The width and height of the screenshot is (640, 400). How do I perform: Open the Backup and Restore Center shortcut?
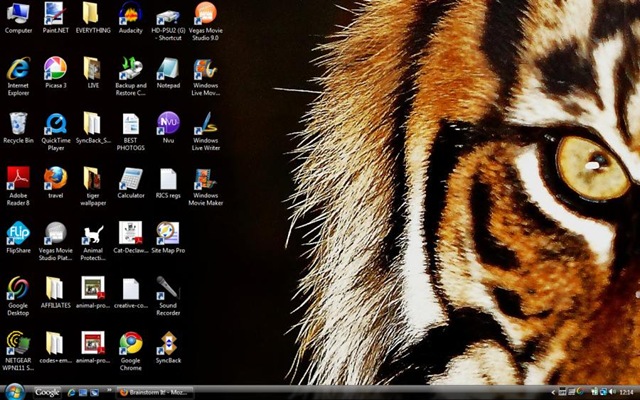tap(131, 77)
